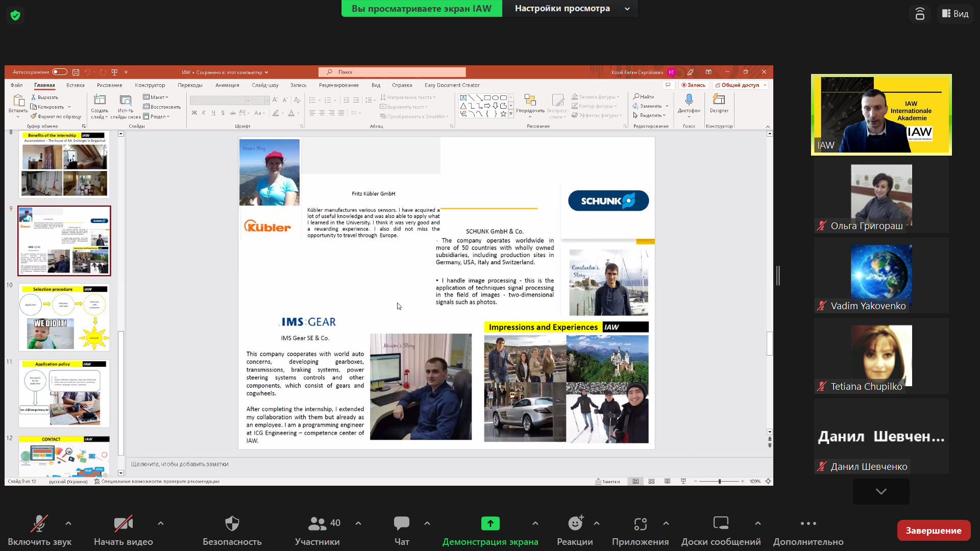Click fit slide to window icon
Viewport: 980px width, 551px height.
(x=768, y=481)
